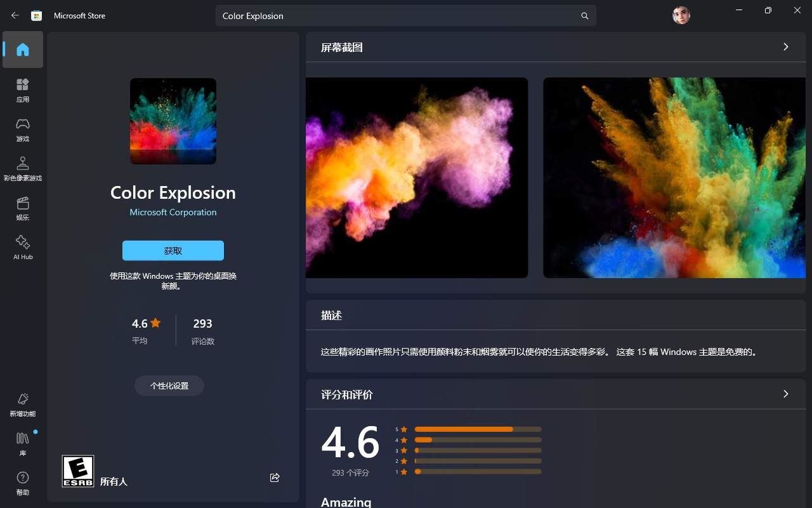Image resolution: width=812 pixels, height=508 pixels.
Task: Open 个性化设置 personalization settings
Action: (169, 385)
